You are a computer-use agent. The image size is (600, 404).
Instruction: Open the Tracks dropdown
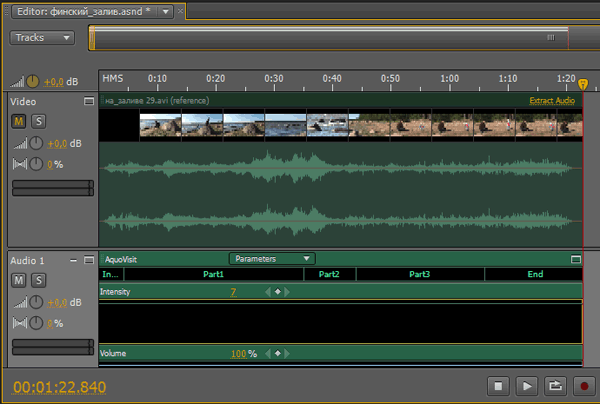click(x=42, y=37)
